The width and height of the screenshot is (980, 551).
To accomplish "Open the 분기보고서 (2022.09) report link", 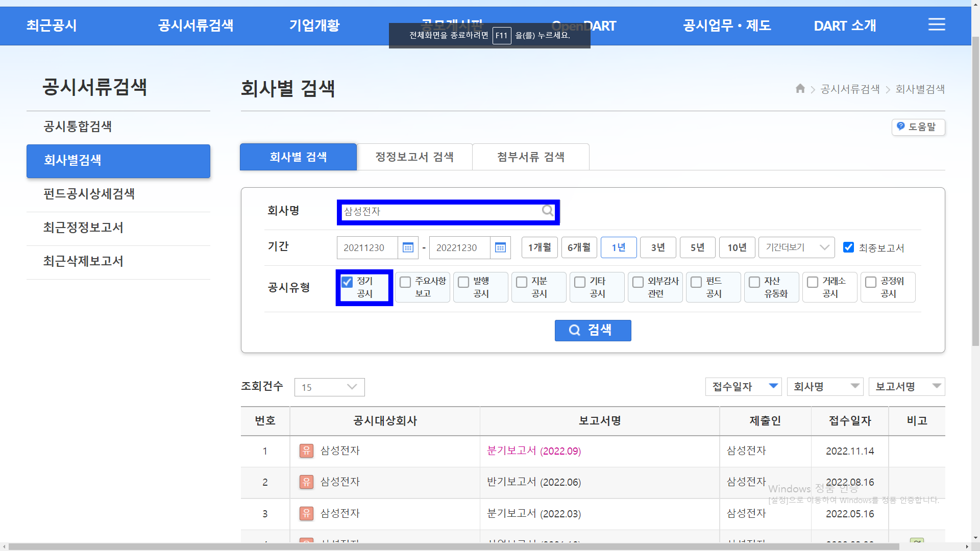I will click(x=534, y=450).
